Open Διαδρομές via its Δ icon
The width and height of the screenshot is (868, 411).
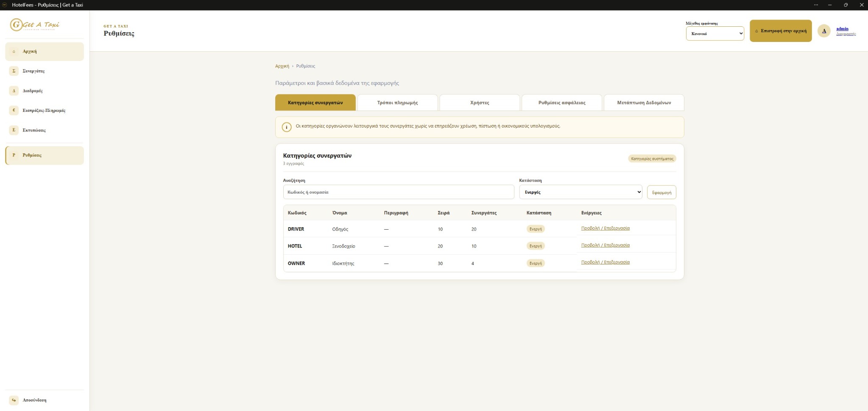[14, 91]
